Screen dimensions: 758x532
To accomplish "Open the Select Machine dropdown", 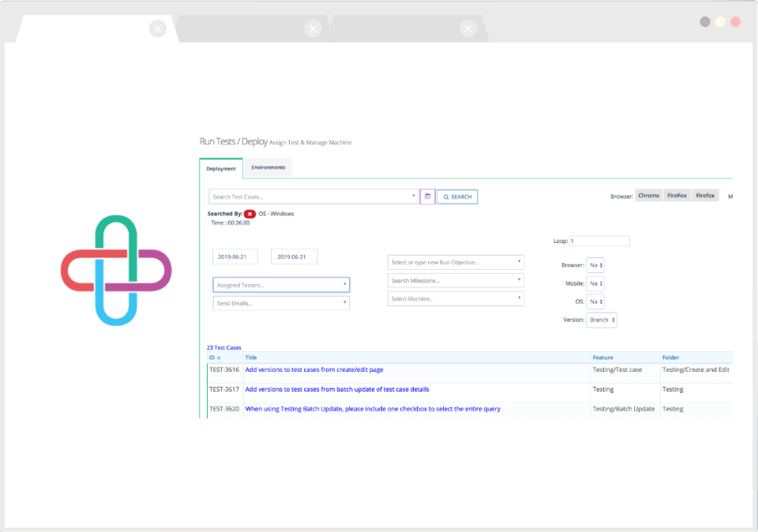I will tap(455, 298).
